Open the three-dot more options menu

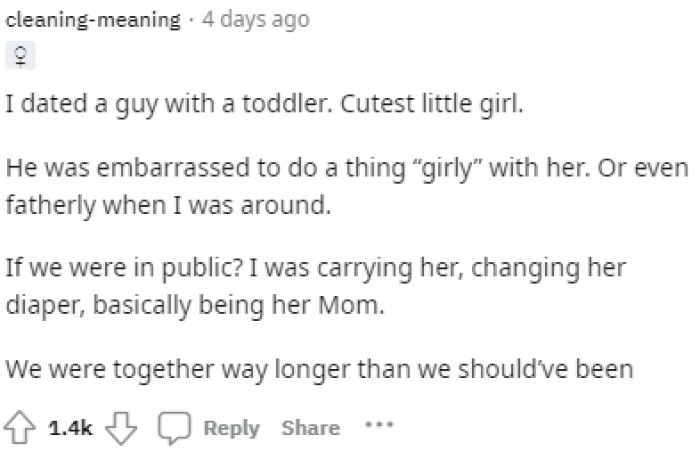click(378, 425)
